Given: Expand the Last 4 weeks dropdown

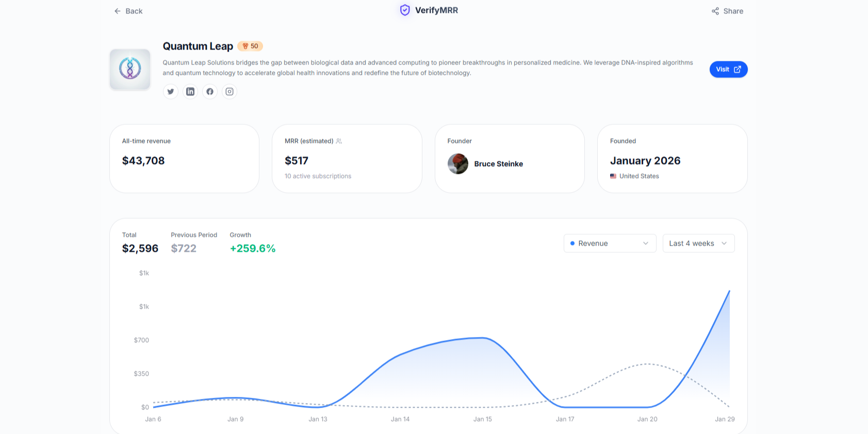Looking at the screenshot, I should point(698,243).
